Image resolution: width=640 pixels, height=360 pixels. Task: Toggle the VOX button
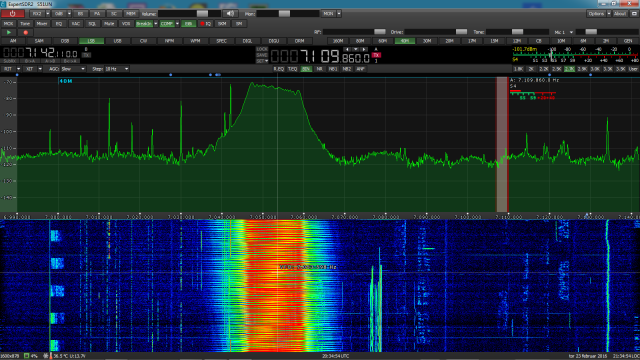126,24
